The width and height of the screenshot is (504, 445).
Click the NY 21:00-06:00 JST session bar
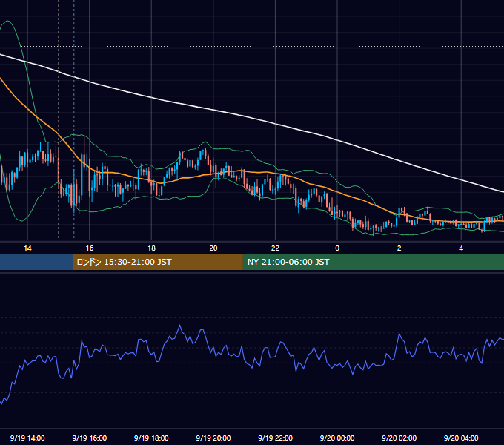[x=373, y=262]
